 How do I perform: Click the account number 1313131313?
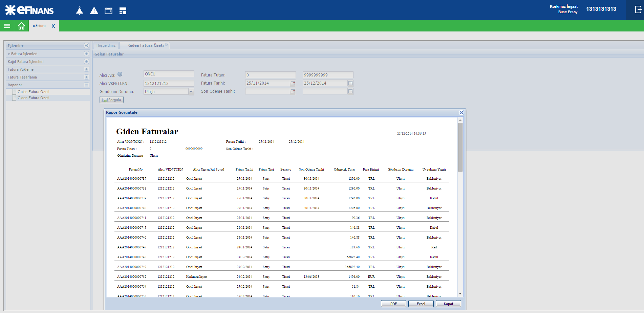[x=601, y=9]
